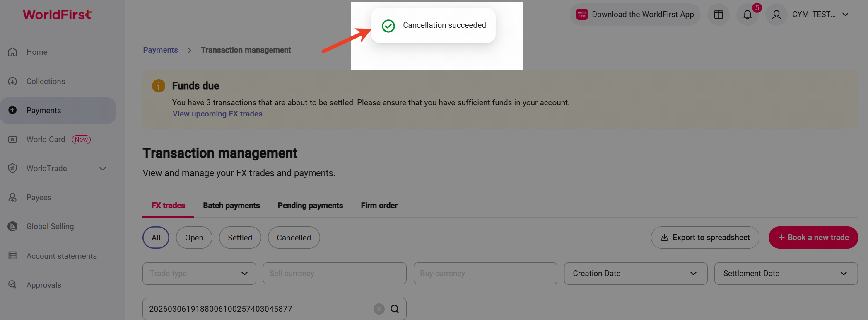Open the gift rewards icon
The image size is (868, 320).
tap(719, 15)
